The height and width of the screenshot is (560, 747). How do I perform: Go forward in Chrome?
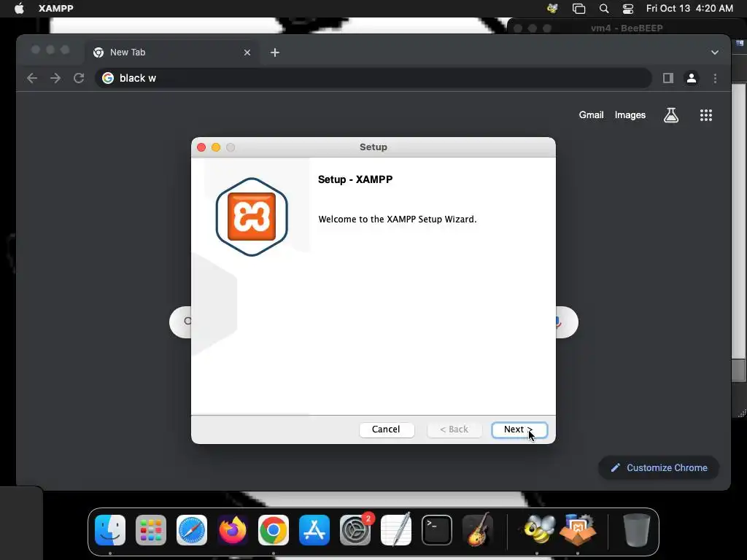[55, 78]
